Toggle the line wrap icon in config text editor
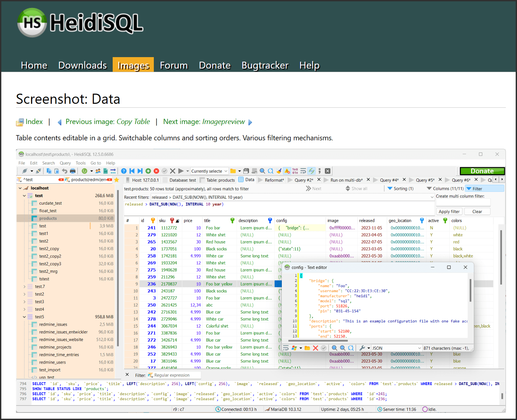The width and height of the screenshot is (517, 420). point(286,348)
